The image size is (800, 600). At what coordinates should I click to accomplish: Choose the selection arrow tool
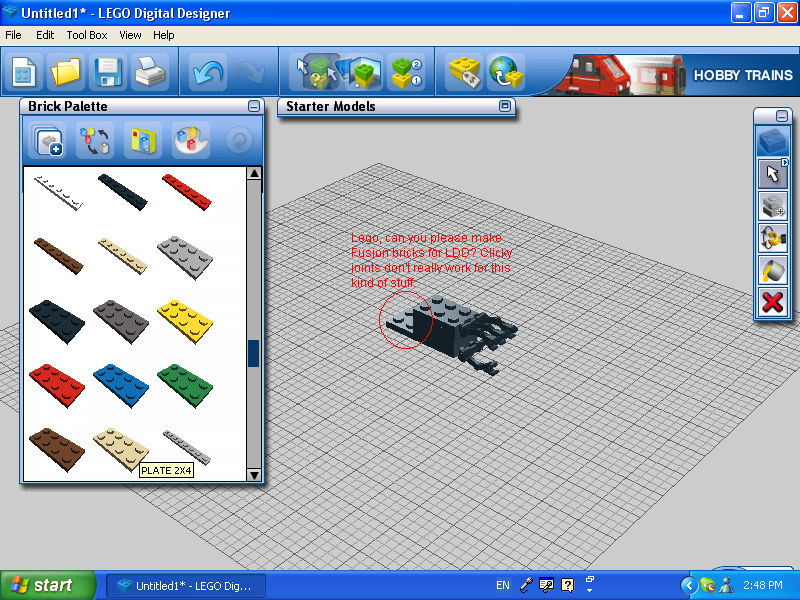point(772,174)
